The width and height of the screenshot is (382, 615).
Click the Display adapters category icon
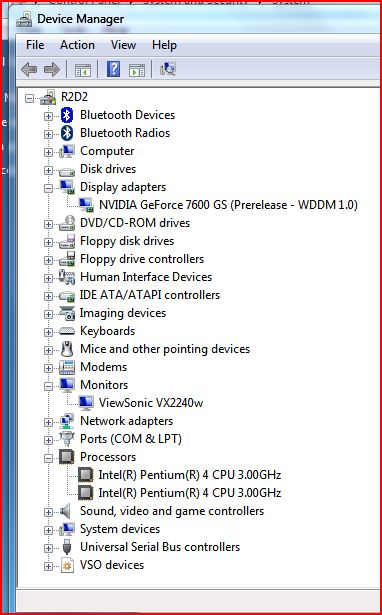coord(67,187)
